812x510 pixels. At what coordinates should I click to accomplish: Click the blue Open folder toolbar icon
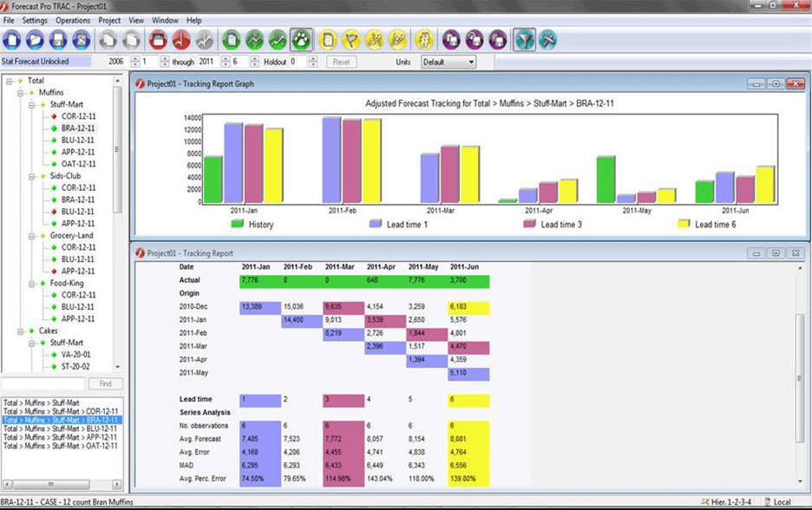(x=35, y=39)
